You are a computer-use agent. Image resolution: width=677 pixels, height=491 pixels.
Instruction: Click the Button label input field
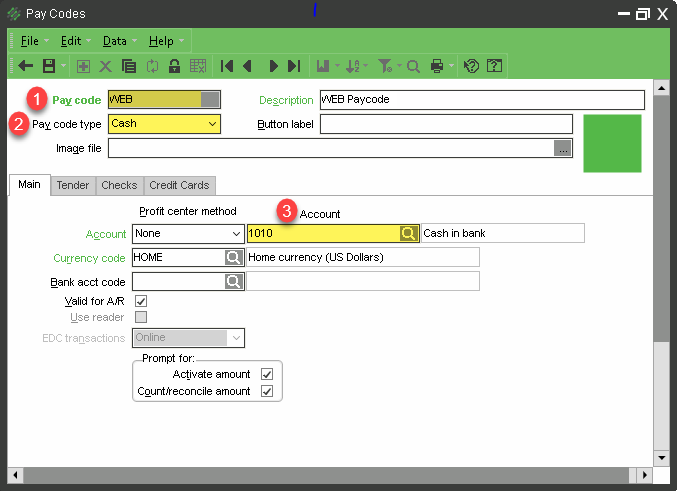coord(446,124)
